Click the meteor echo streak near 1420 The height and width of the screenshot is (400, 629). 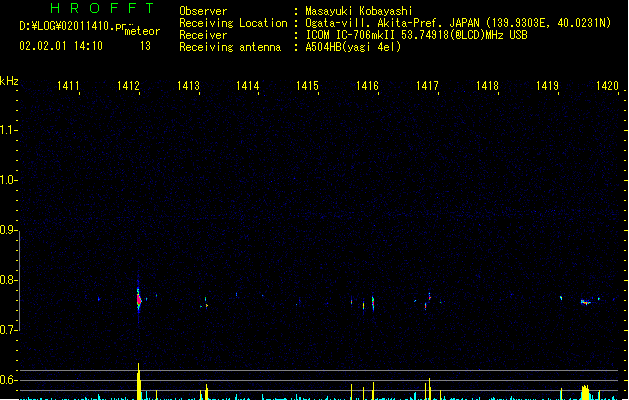pyautogui.click(x=586, y=302)
